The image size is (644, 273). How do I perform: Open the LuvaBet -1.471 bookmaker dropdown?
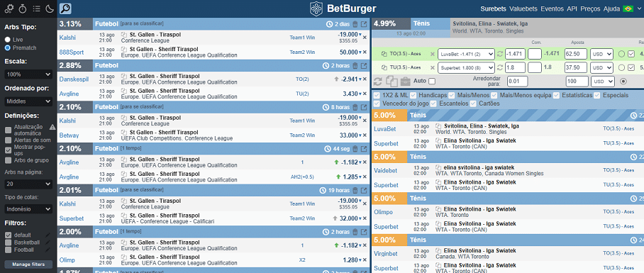tap(466, 54)
